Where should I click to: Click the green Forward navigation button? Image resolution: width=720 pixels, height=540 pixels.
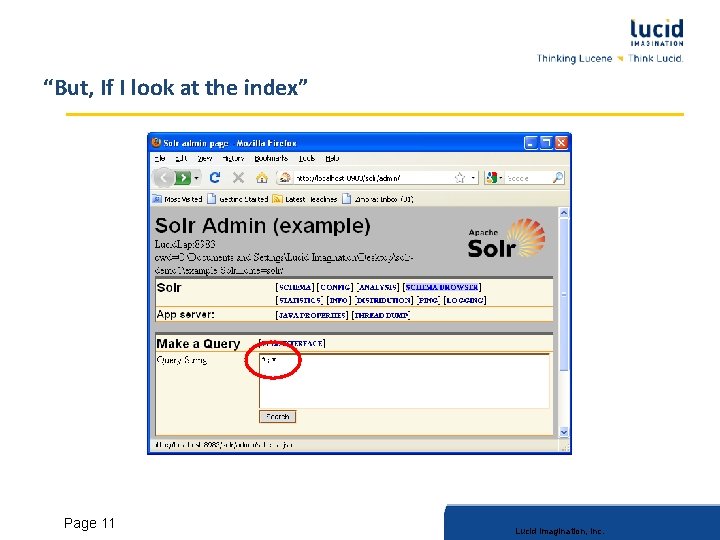(182, 178)
